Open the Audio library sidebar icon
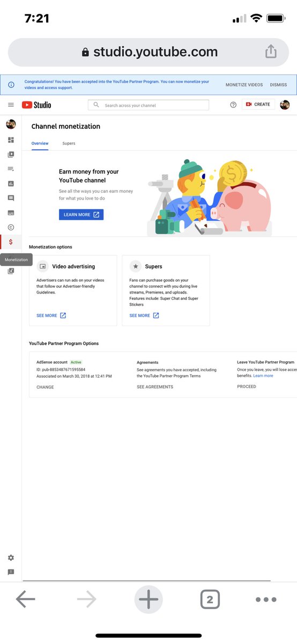This screenshot has width=297, height=644. 11,270
